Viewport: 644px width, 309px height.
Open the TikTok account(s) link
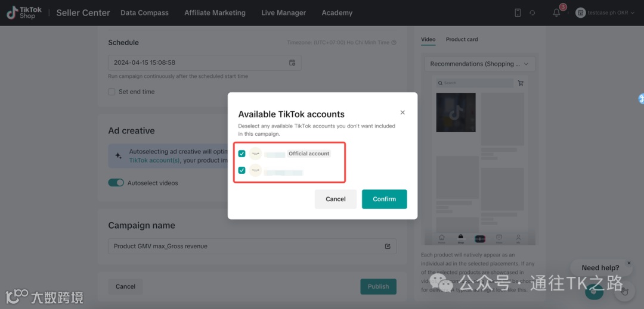[154, 161]
